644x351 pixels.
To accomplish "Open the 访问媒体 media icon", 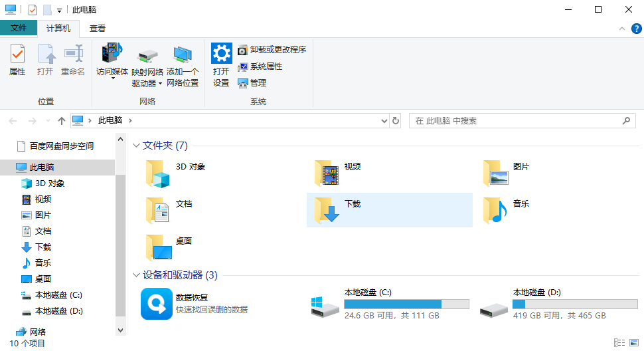I will pos(112,53).
